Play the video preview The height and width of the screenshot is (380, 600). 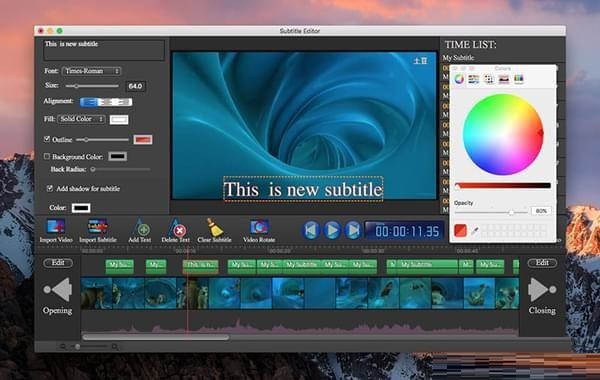click(x=332, y=230)
